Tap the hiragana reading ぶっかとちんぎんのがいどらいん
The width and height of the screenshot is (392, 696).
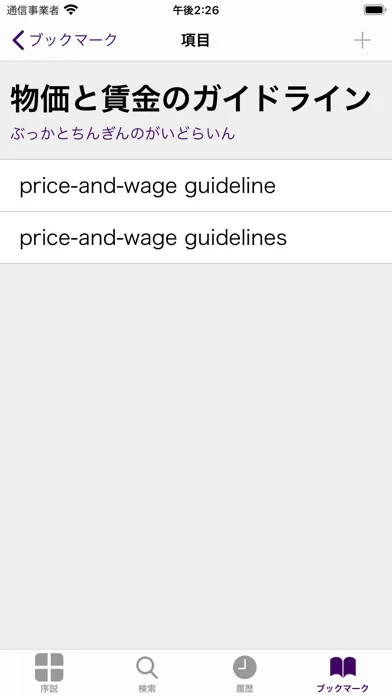click(123, 134)
